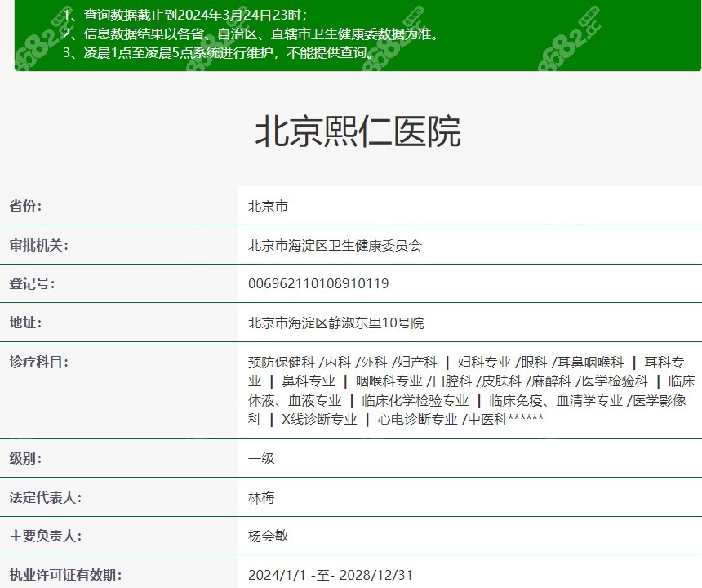Click 北京市海淀区卫生健康委员会 value
Image resolution: width=702 pixels, height=588 pixels.
point(335,246)
